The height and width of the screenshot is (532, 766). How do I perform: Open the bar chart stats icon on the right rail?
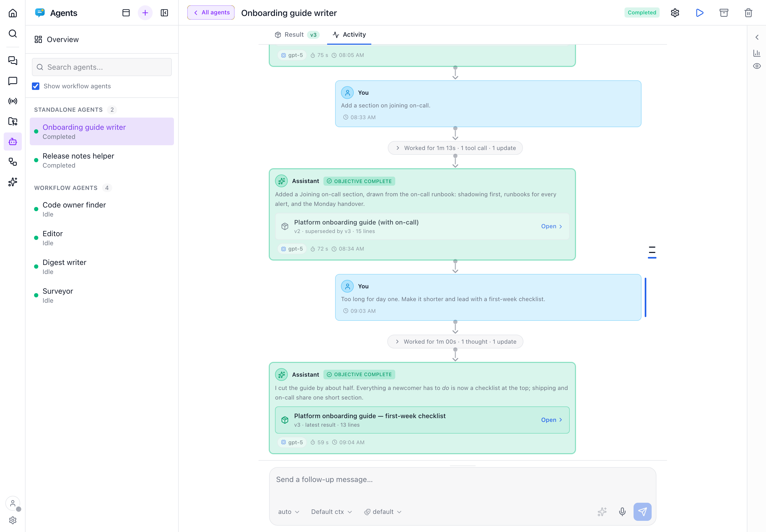tap(757, 53)
